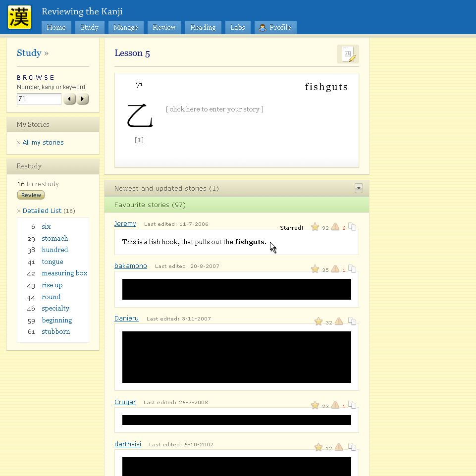Report Cruger's story with warning icon
476x476 pixels.
[335, 405]
